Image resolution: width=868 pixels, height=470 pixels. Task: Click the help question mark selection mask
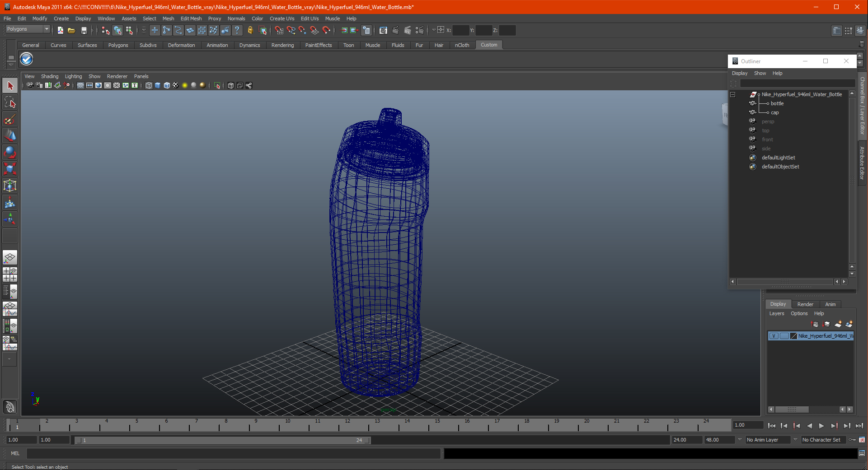coord(237,30)
